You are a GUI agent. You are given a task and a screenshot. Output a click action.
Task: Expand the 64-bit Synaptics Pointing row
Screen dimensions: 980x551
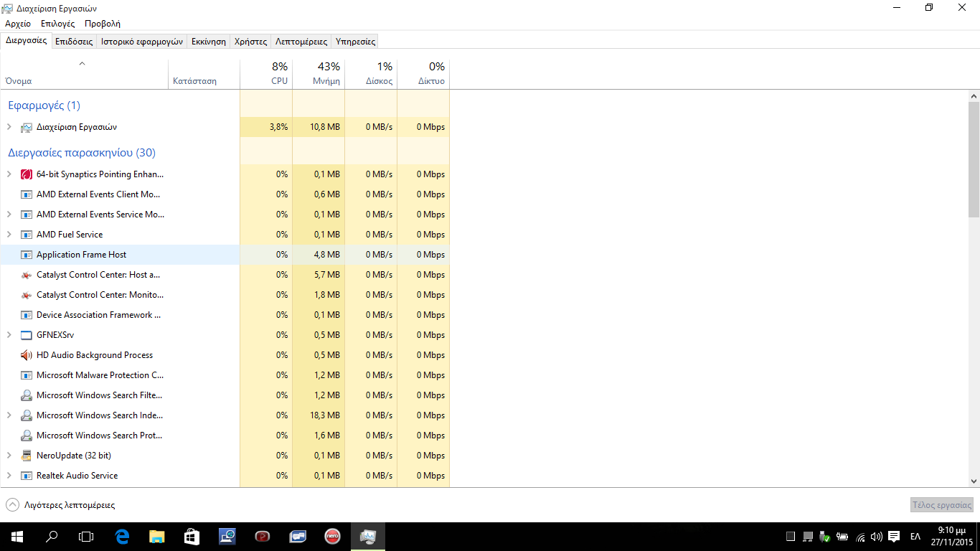pyautogui.click(x=9, y=174)
